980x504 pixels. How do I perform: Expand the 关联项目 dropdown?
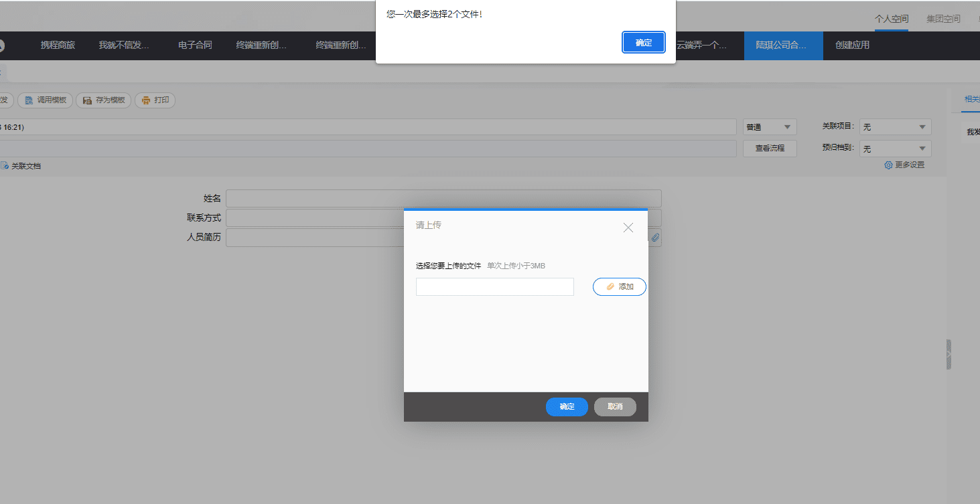point(896,127)
